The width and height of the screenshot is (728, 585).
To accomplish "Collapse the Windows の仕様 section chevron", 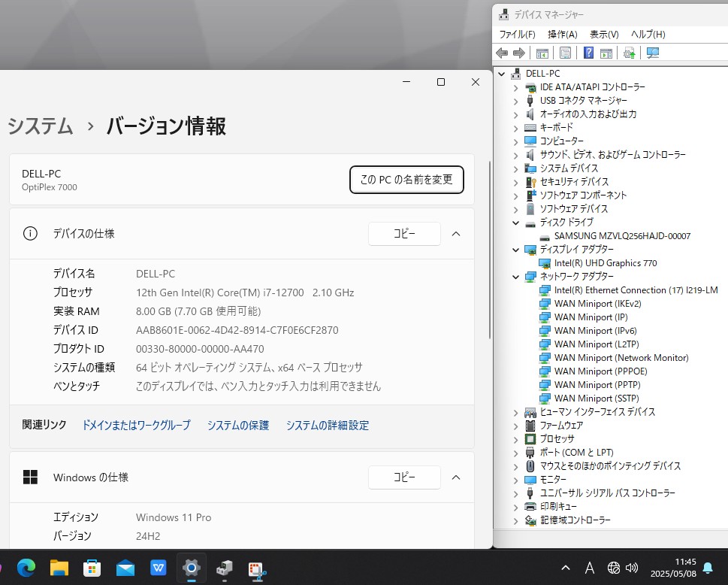I will 456,477.
